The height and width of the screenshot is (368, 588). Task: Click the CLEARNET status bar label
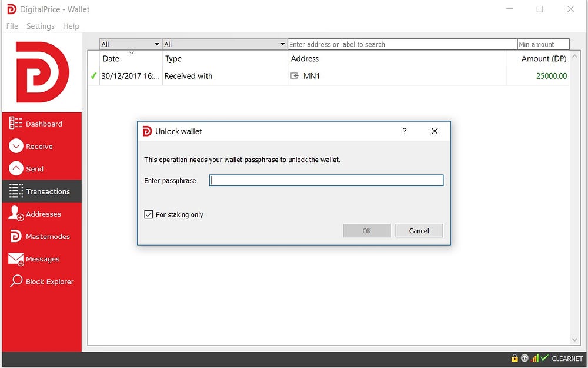567,359
